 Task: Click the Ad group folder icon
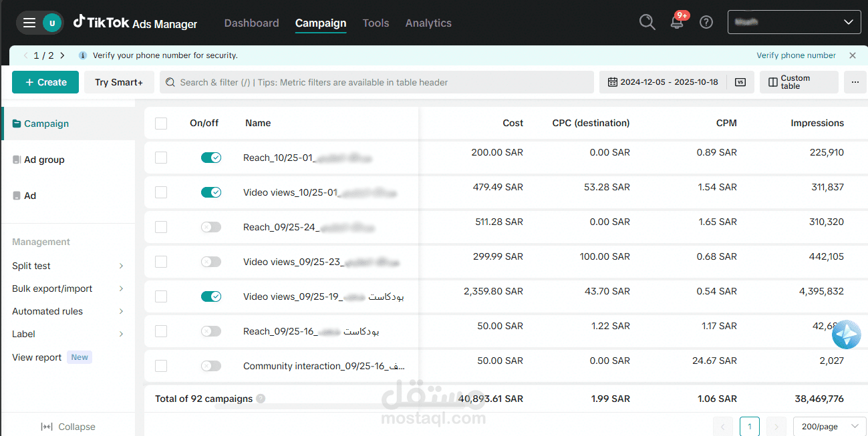coord(17,160)
